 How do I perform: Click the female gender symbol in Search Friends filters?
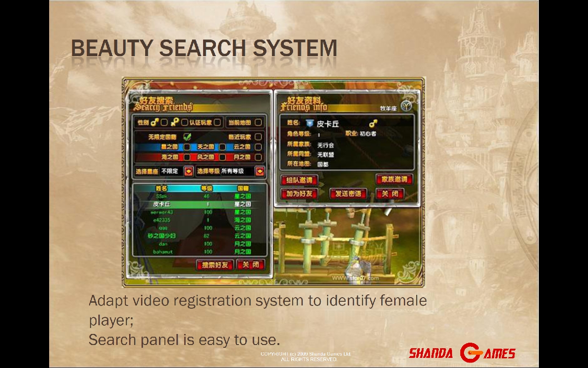tap(175, 122)
